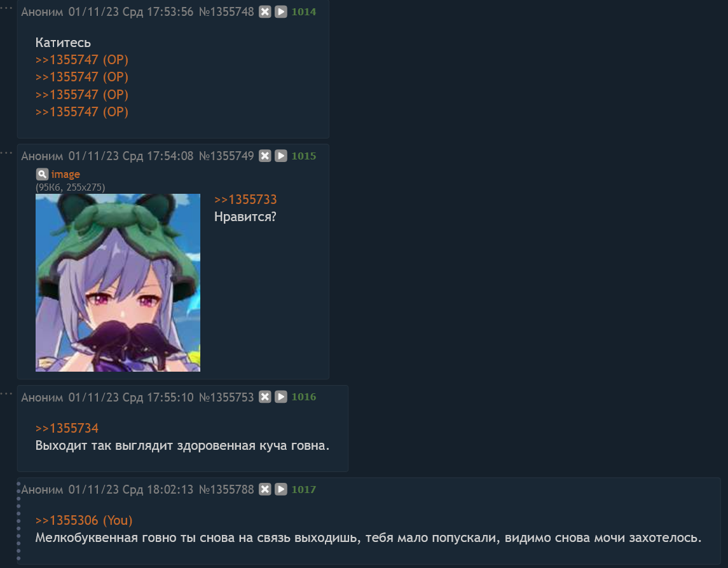
Task: Expand the anime girl thumbnail image
Action: tap(118, 283)
